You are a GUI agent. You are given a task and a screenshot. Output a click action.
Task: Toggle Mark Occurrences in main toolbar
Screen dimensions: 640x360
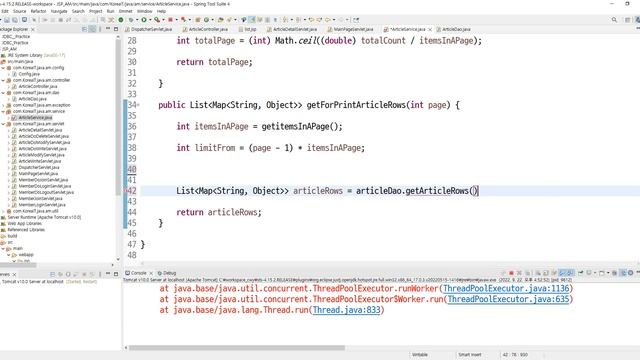coord(252,20)
